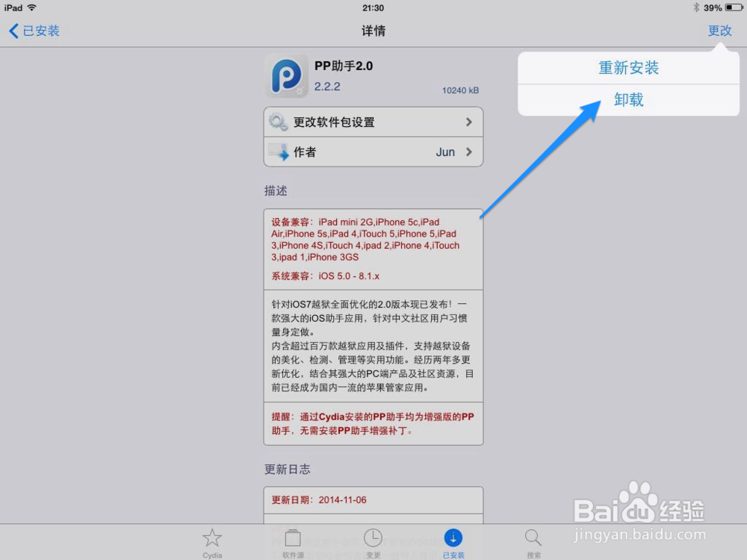Click the 描述 section heading
Screen dimensions: 747x560
tap(276, 191)
